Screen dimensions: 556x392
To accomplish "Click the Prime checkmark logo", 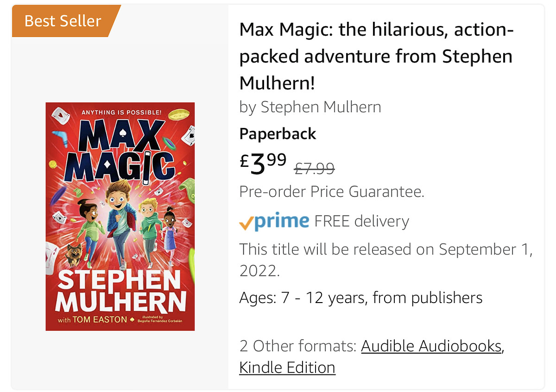I will [273, 221].
